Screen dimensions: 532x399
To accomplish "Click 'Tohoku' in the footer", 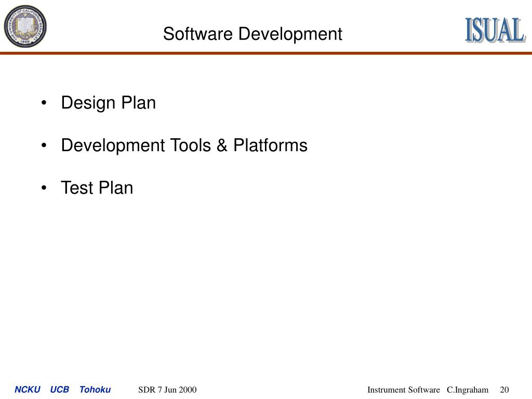I will point(95,390).
